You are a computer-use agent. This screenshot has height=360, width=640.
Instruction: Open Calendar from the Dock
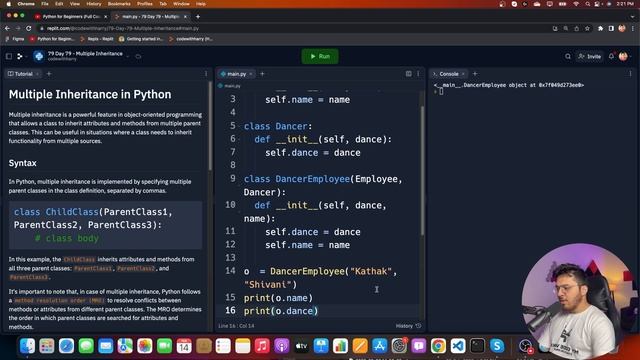(184, 346)
